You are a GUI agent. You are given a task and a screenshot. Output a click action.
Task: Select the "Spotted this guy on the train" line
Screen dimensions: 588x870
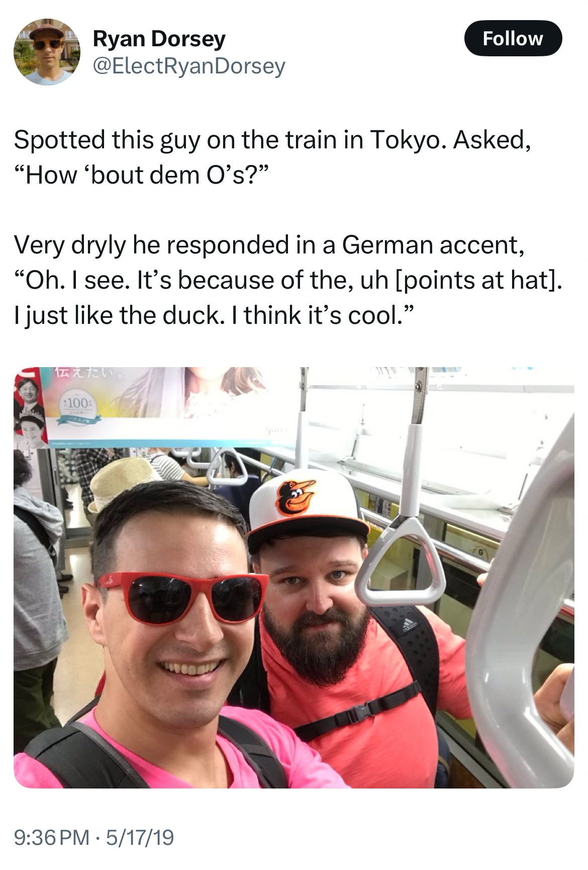[272, 140]
